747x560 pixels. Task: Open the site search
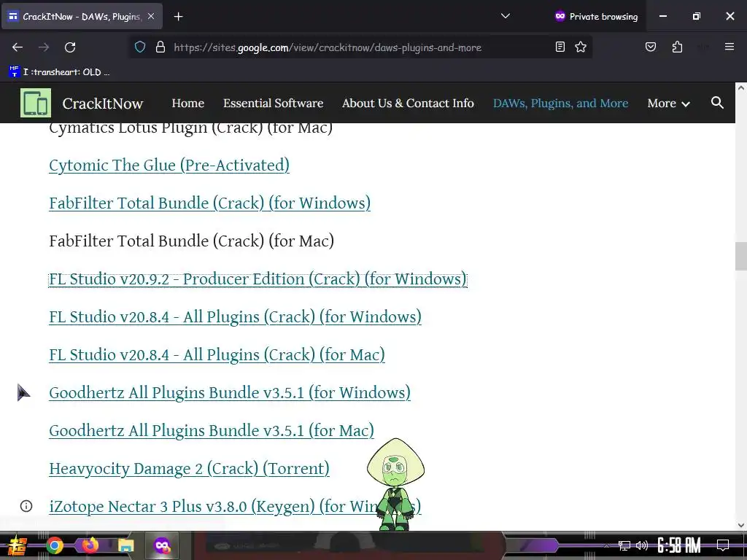click(x=717, y=103)
